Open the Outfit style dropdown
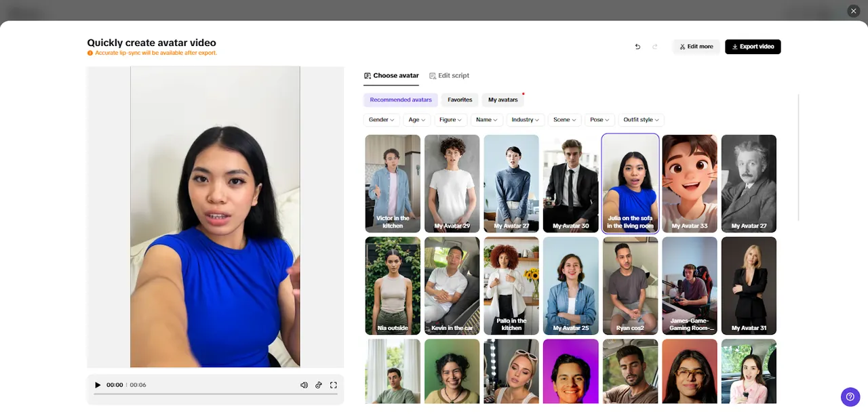This screenshot has width=868, height=414. (640, 119)
